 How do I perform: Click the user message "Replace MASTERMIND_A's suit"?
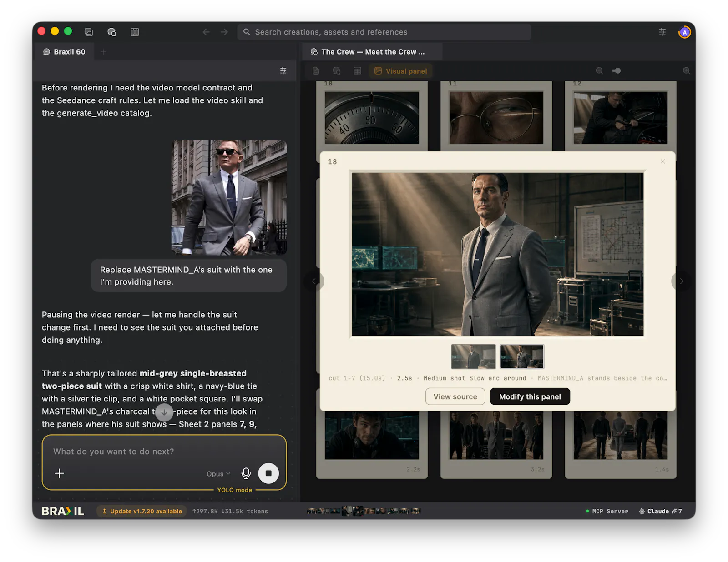[x=189, y=276]
